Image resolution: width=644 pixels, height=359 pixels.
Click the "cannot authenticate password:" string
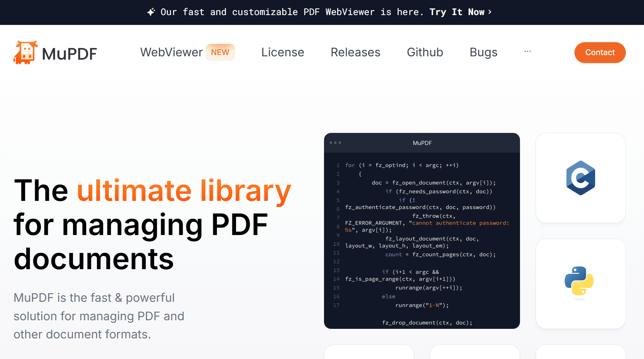pos(461,223)
